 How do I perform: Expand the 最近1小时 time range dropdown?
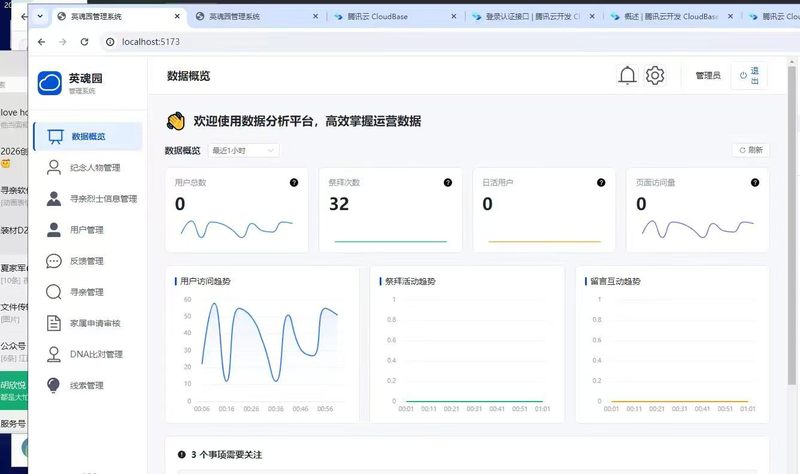pyautogui.click(x=243, y=151)
